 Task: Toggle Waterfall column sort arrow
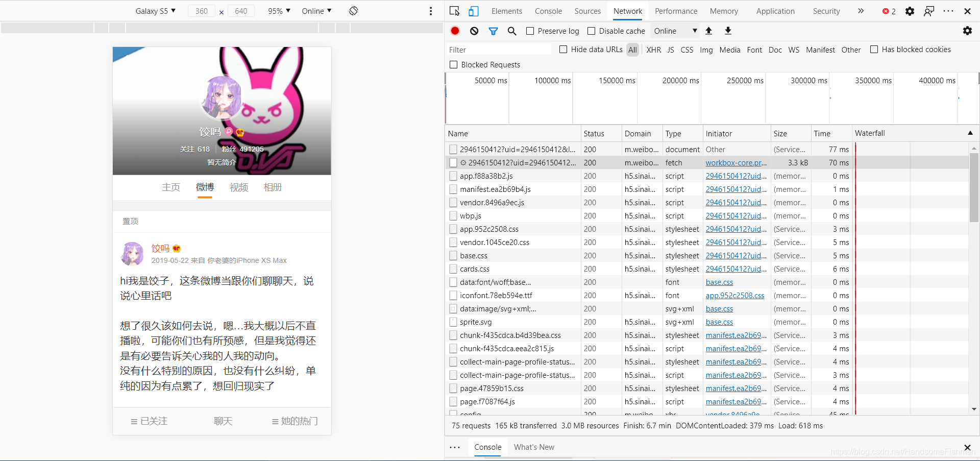pyautogui.click(x=970, y=133)
